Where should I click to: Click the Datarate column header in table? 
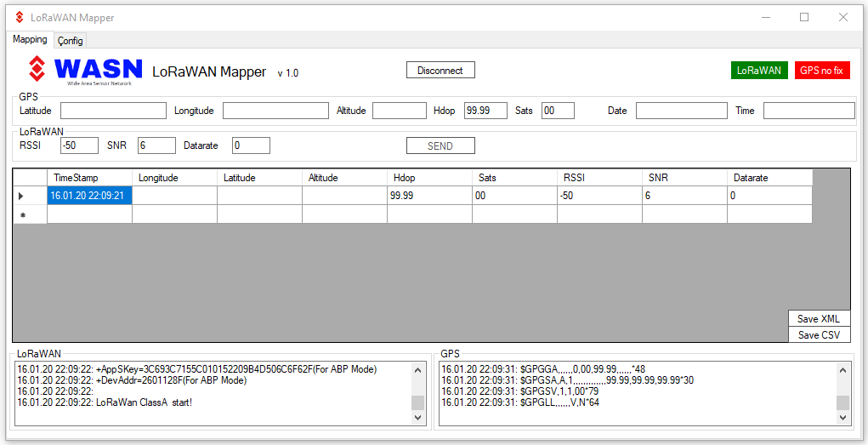[x=769, y=177]
